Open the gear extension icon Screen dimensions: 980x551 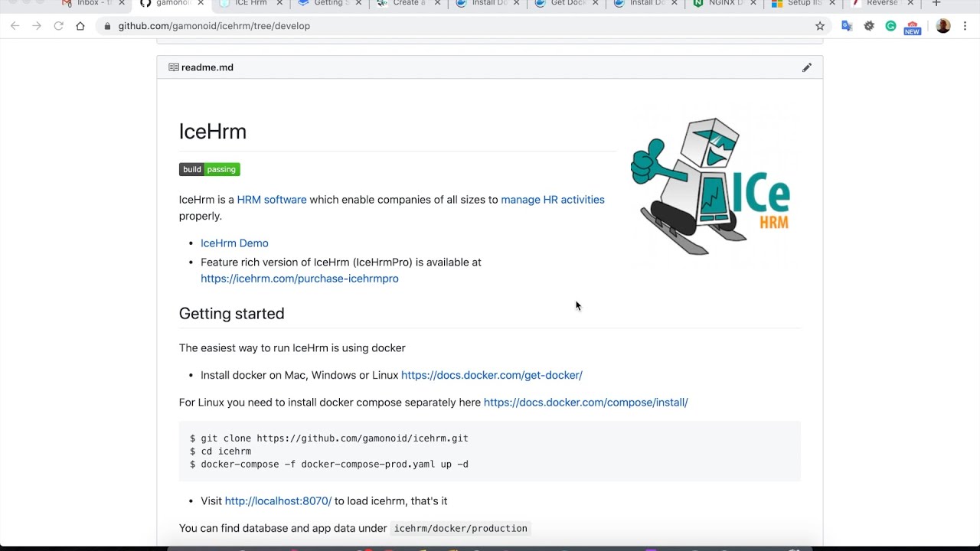(869, 26)
